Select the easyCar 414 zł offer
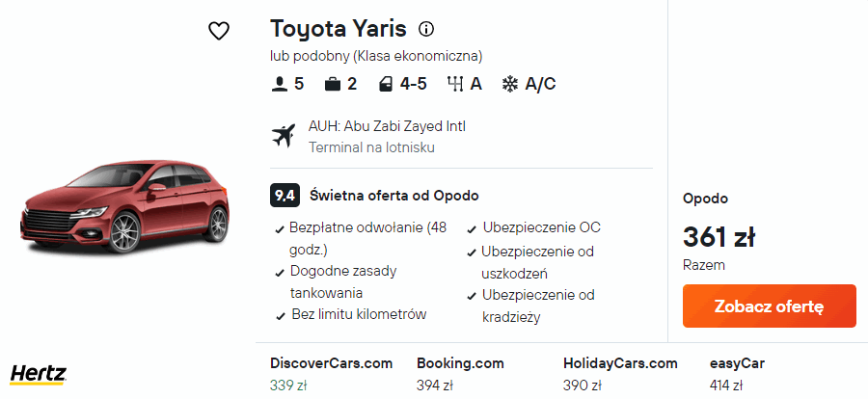The height and width of the screenshot is (399, 868). pyautogui.click(x=738, y=374)
